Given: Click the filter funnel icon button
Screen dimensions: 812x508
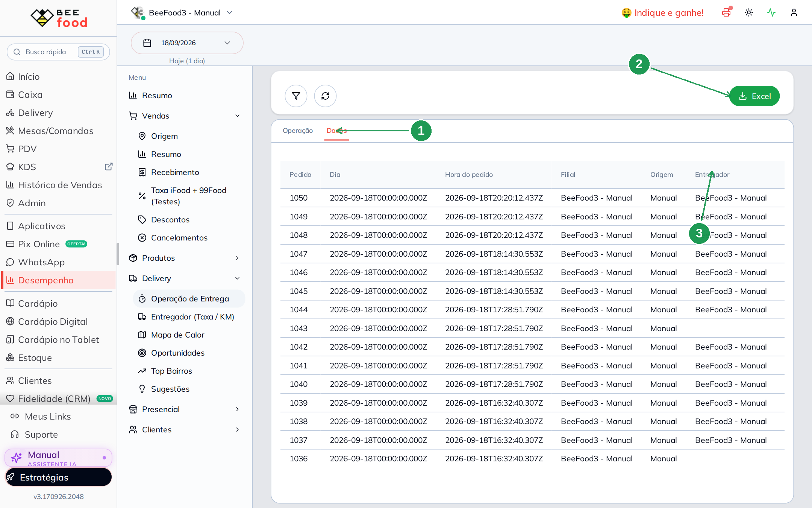Looking at the screenshot, I should click(x=296, y=96).
